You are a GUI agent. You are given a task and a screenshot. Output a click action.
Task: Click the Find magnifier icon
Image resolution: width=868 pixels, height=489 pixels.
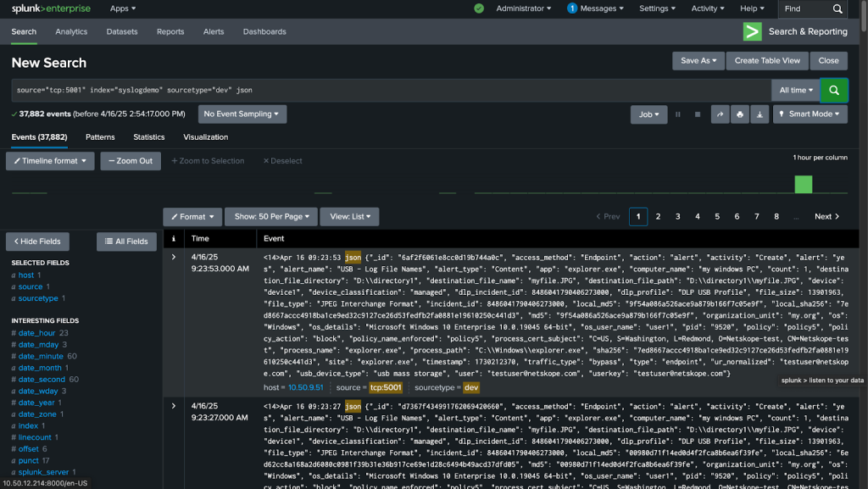[x=837, y=8]
